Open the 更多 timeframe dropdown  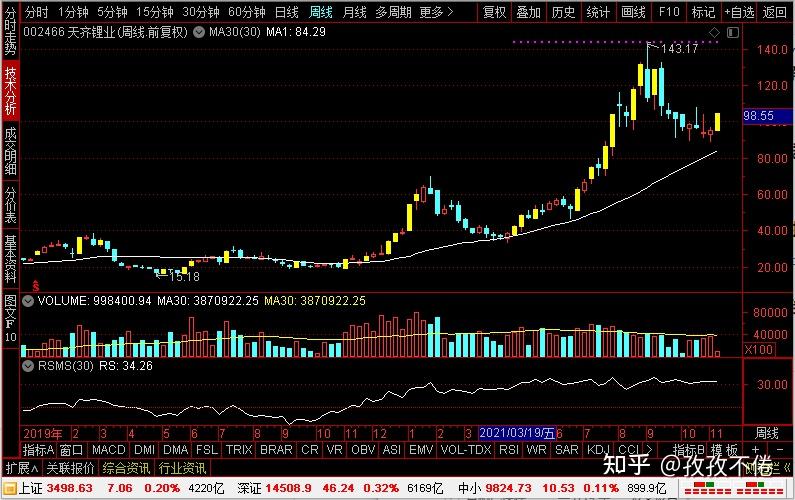coord(433,12)
